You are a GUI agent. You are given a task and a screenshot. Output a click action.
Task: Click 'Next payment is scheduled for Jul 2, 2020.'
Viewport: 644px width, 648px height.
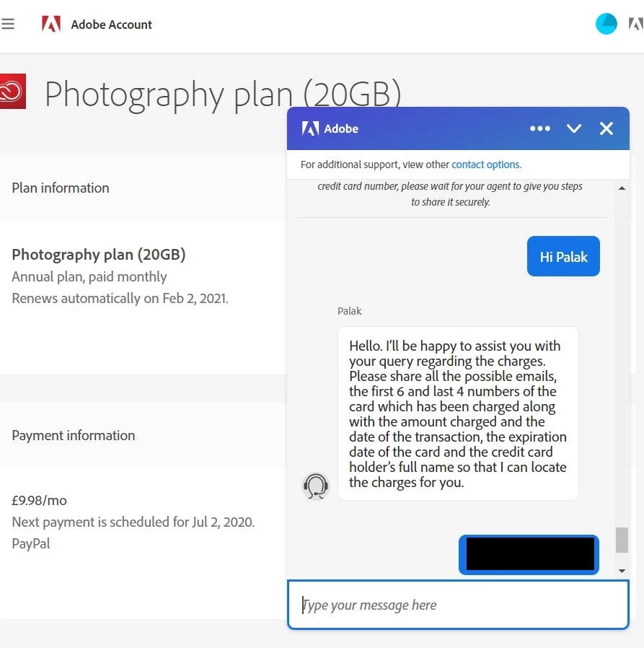coord(133,522)
